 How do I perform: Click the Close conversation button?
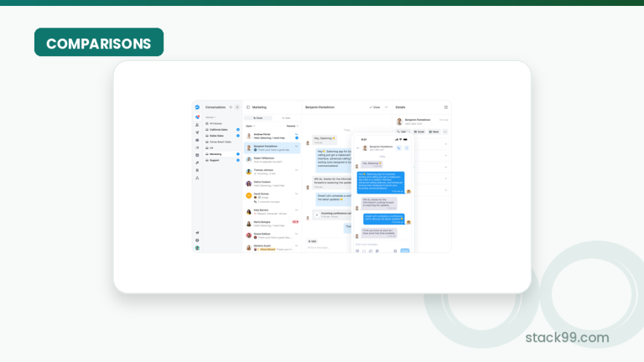pos(375,107)
